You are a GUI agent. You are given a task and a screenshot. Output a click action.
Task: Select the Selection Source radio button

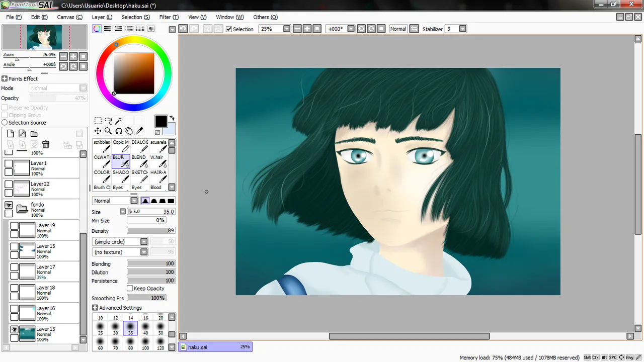point(5,123)
